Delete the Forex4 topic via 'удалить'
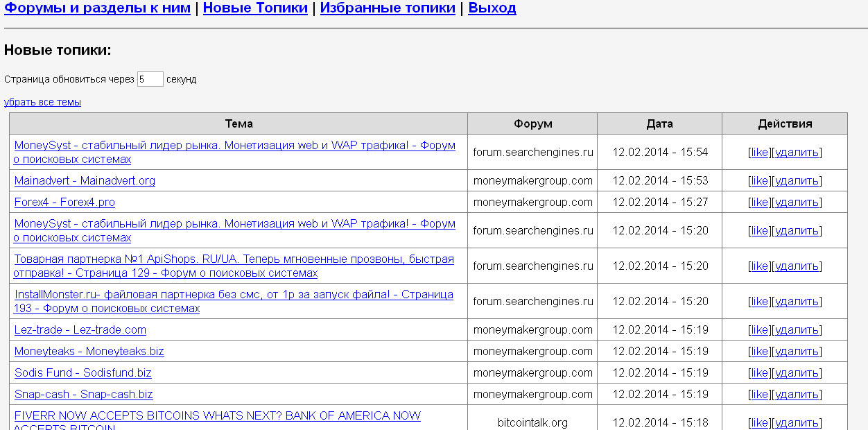 tap(797, 202)
